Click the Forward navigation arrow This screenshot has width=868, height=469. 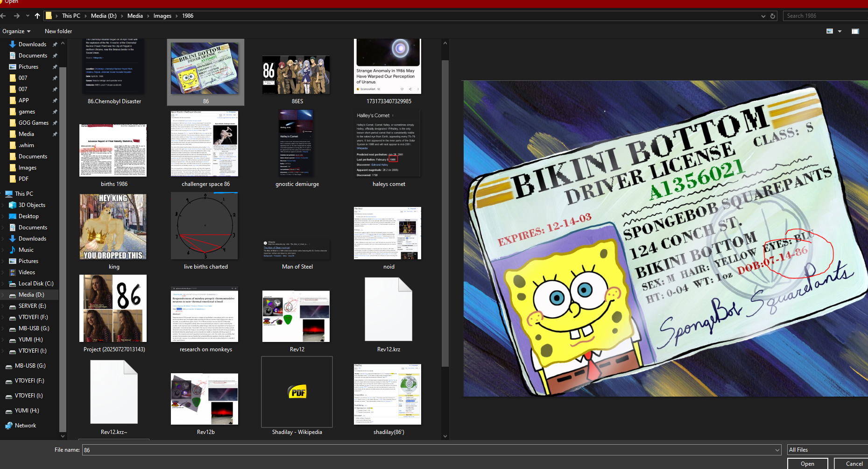click(17, 16)
